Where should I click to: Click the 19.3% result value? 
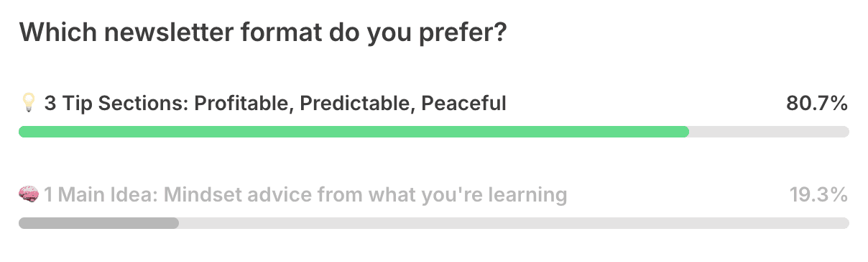point(819,195)
